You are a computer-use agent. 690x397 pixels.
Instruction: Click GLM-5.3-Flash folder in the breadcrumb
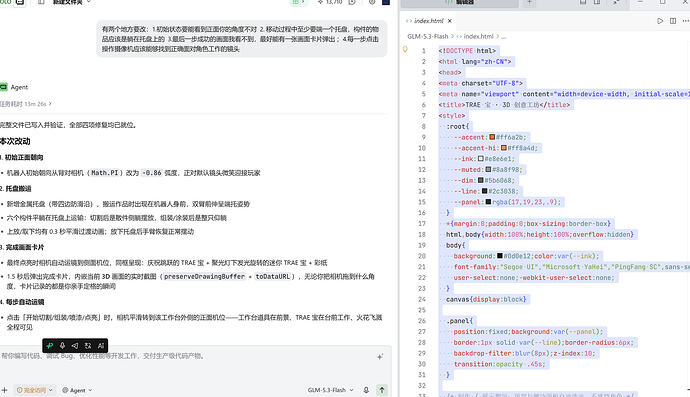click(x=427, y=37)
